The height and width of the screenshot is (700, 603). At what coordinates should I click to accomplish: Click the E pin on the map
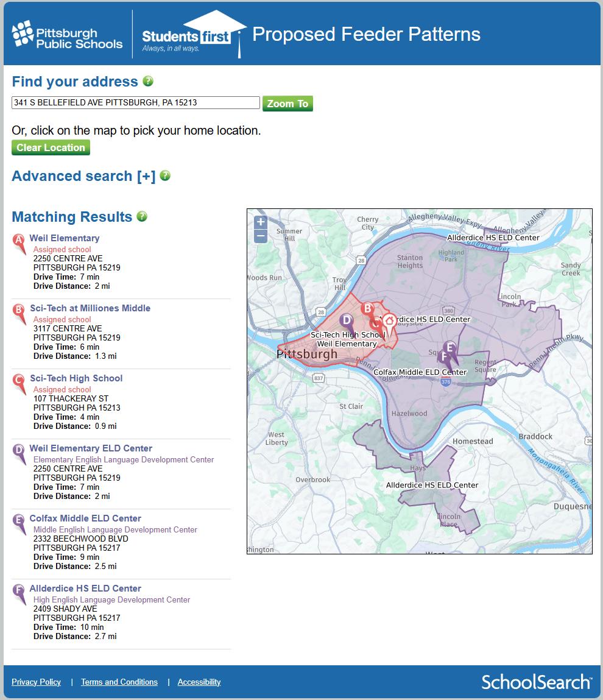tap(450, 348)
